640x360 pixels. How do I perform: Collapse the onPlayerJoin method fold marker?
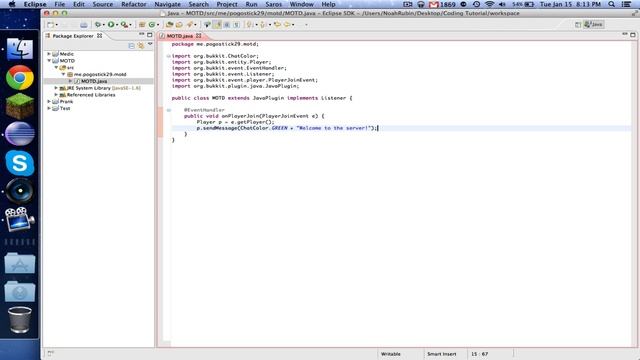168,110
